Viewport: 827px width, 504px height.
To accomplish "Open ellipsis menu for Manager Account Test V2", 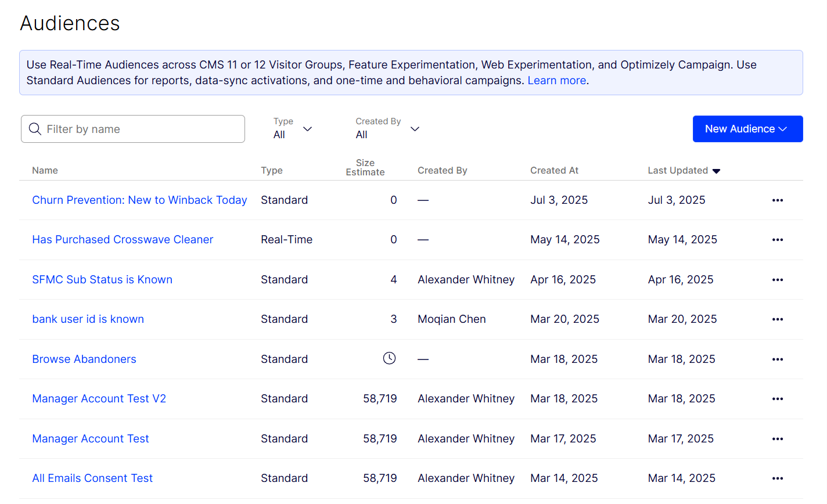I will click(777, 399).
